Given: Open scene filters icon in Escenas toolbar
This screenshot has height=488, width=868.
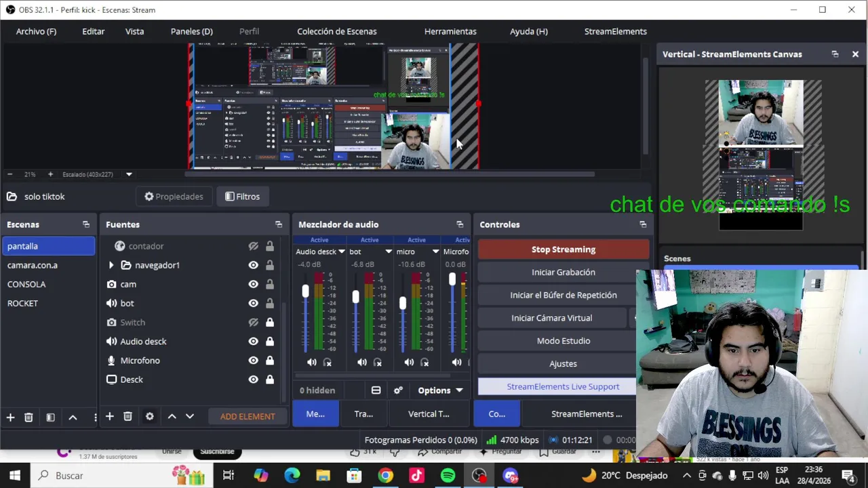Looking at the screenshot, I should point(50,418).
